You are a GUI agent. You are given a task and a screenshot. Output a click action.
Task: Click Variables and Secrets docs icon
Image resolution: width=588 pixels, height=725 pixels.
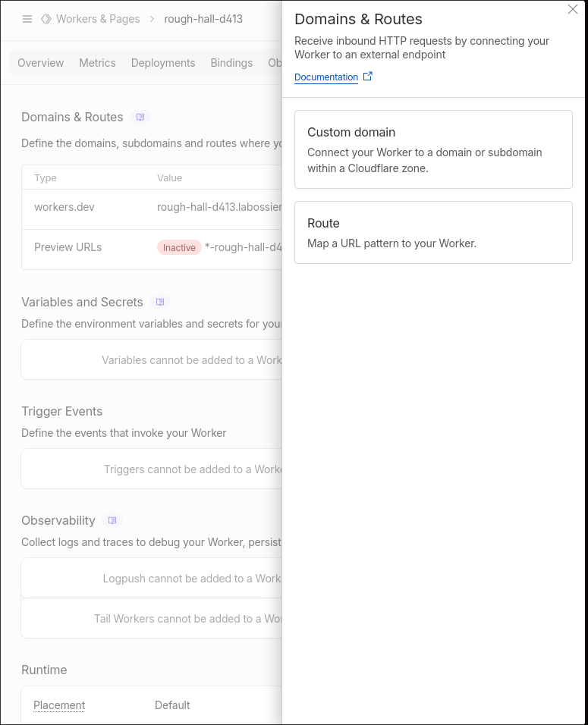pyautogui.click(x=160, y=302)
